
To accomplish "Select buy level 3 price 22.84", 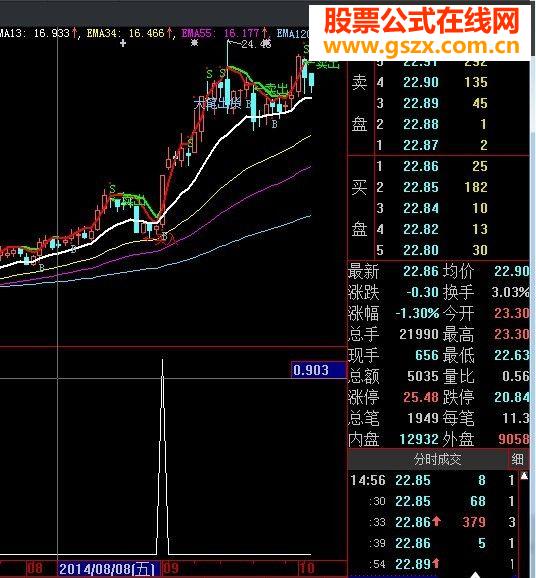I will (421, 208).
